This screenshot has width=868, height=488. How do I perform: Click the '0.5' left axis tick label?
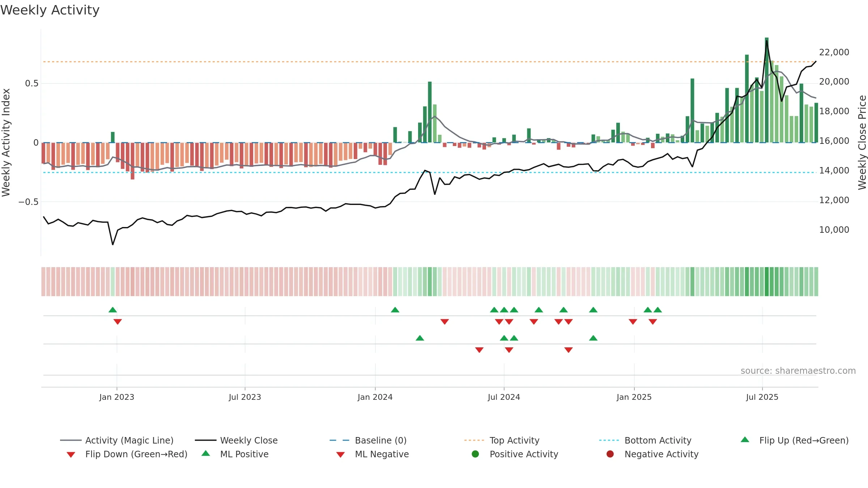32,84
